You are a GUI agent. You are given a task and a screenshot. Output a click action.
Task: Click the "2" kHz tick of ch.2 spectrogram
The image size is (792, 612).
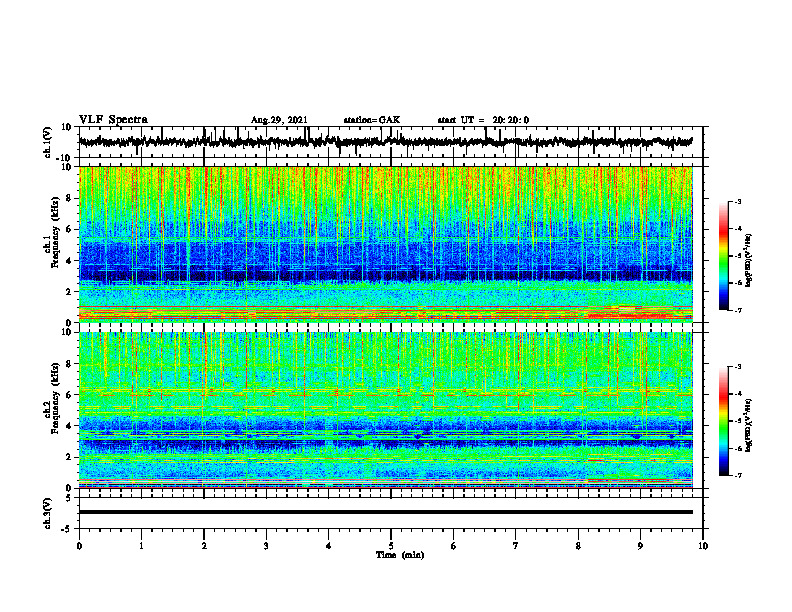[69, 457]
